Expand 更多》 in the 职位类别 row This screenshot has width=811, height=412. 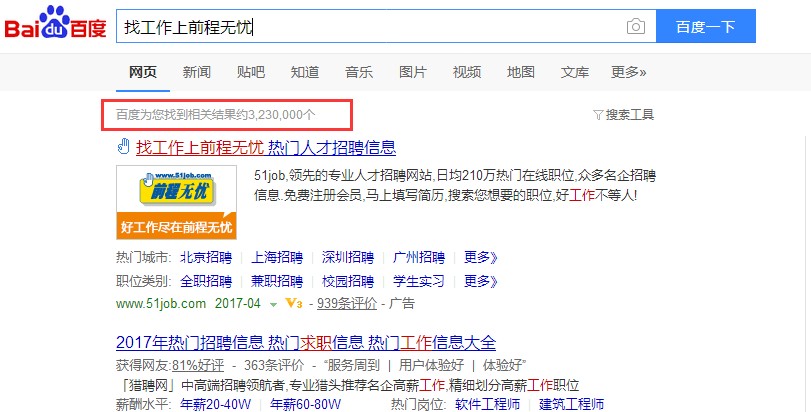480,281
